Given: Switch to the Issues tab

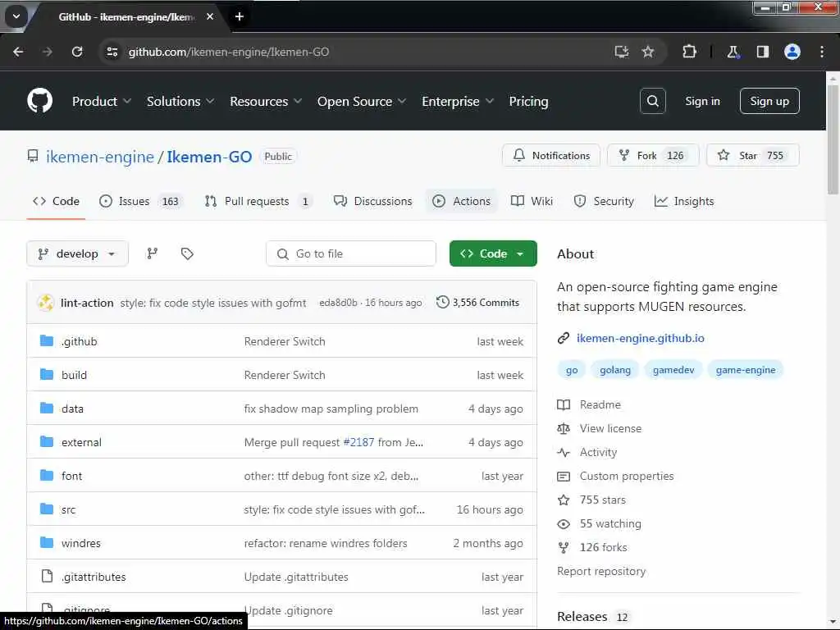Looking at the screenshot, I should [x=140, y=201].
